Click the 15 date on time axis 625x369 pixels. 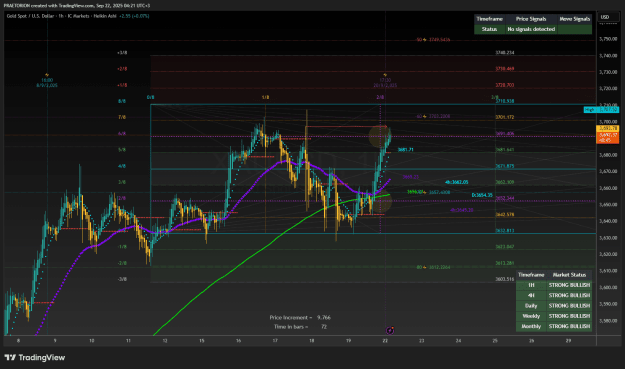[202, 341]
